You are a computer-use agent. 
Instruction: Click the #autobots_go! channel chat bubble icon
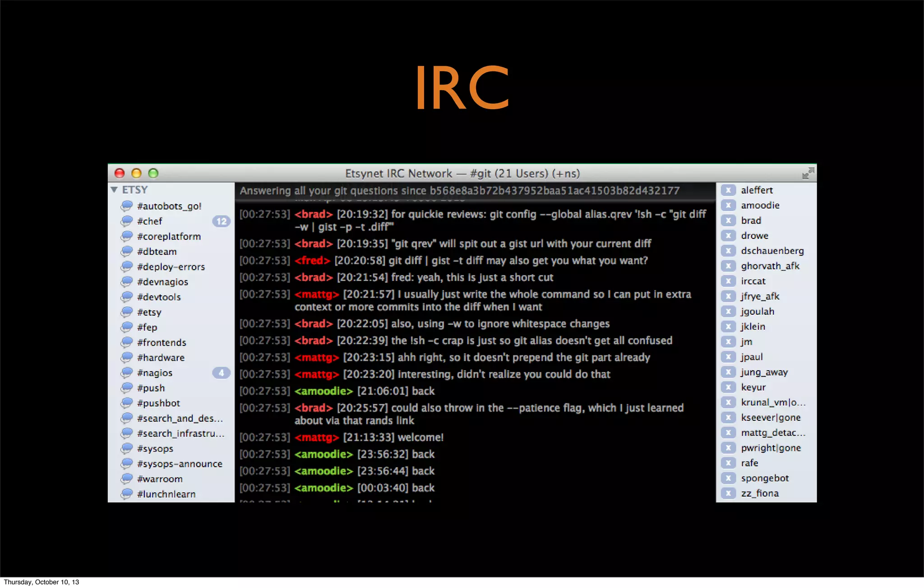127,206
